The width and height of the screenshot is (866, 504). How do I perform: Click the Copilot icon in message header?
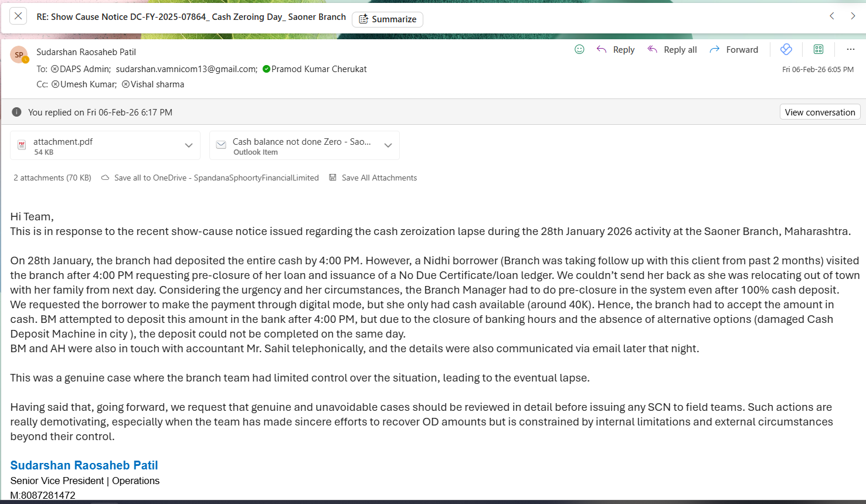pyautogui.click(x=786, y=50)
